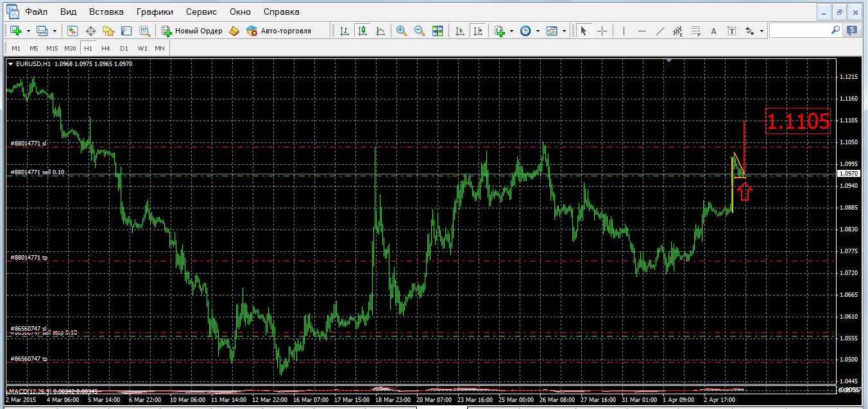Draw a horizontal line on the chart
The image size is (868, 409).
pyautogui.click(x=642, y=31)
